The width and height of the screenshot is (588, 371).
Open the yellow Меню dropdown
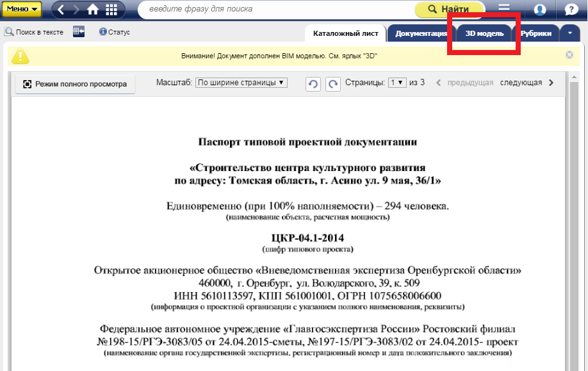(x=24, y=9)
